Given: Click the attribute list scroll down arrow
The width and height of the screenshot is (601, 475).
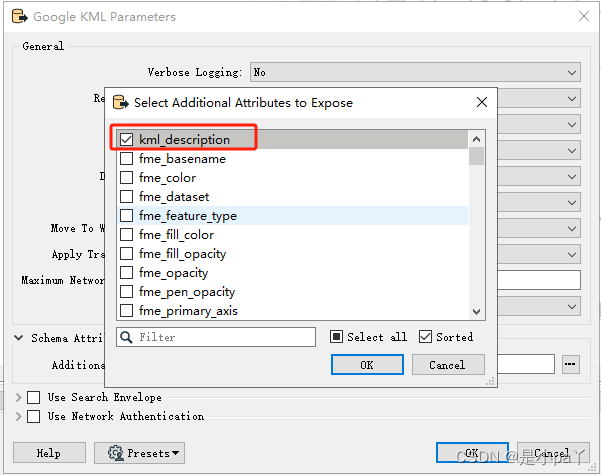Looking at the screenshot, I should (476, 312).
